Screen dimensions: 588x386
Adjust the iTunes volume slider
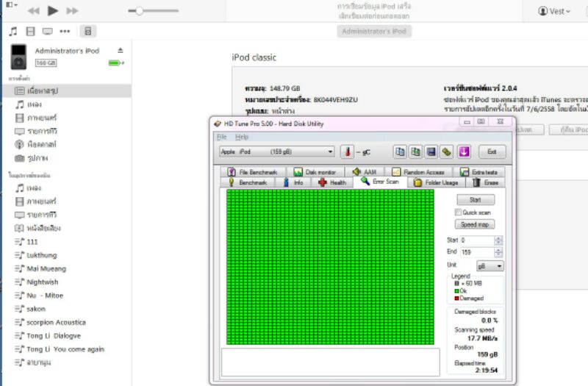point(139,11)
